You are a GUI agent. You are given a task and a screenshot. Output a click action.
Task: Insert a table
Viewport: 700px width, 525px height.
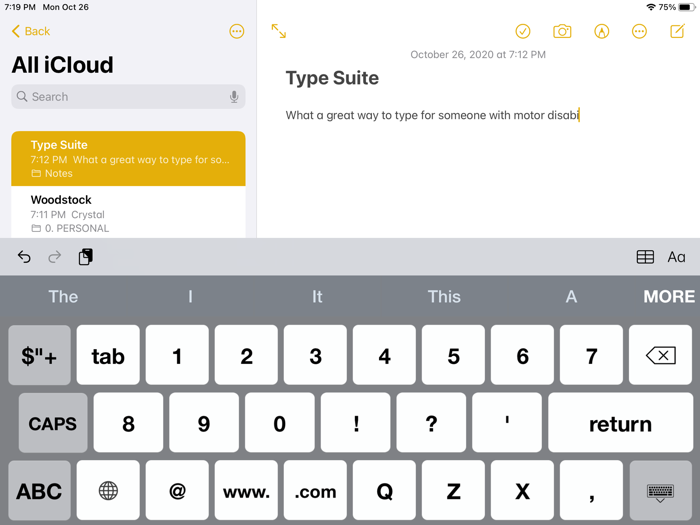[x=645, y=257]
